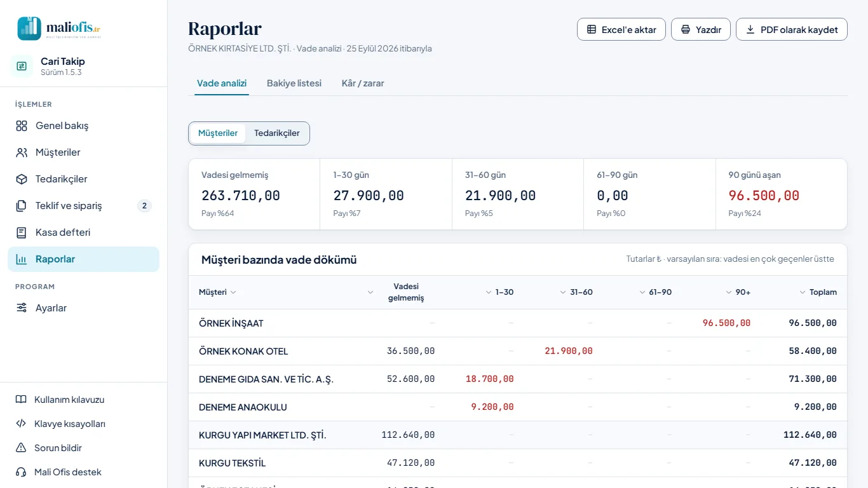Open the Kâr / zarar tab
The image size is (868, 488).
coord(363,83)
